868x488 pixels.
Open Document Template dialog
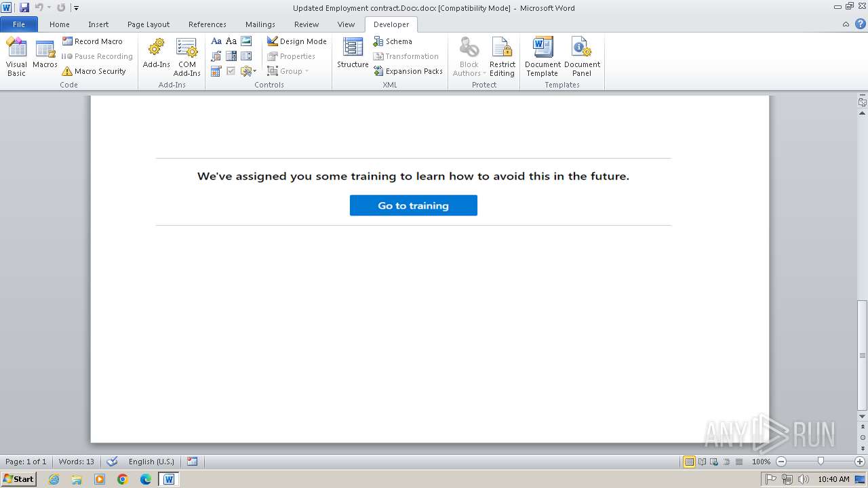(542, 57)
